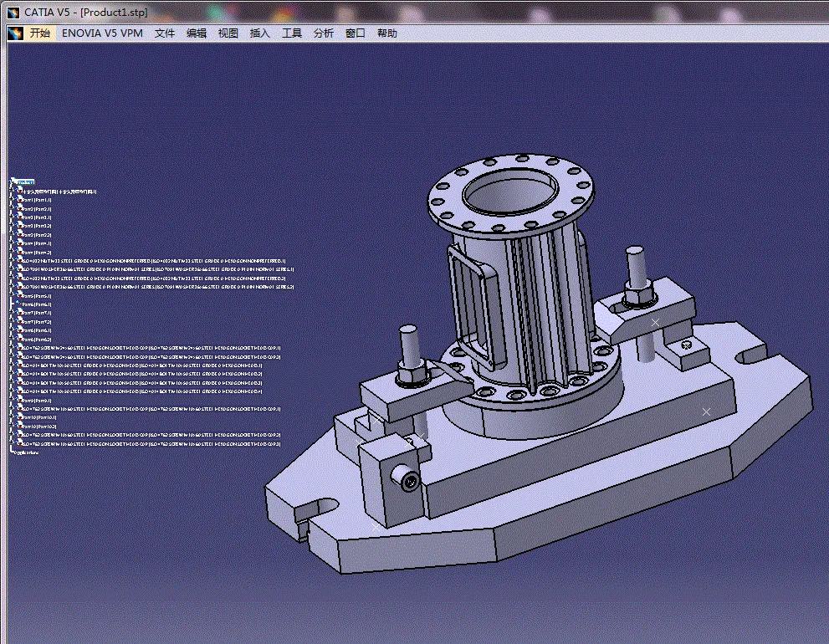The width and height of the screenshot is (829, 644).
Task: Expand the Part9 (Part9.1) tree node
Action: tap(11, 398)
